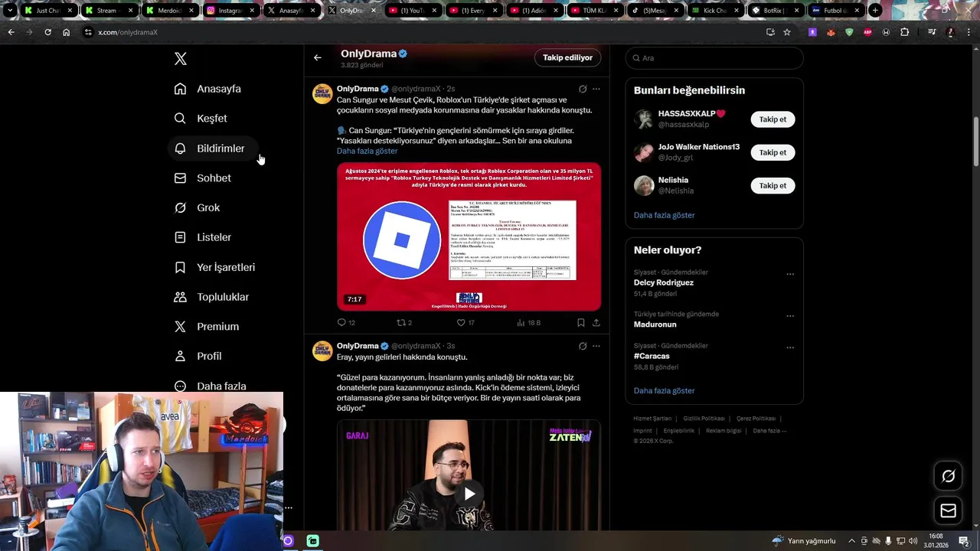
Task: Open Listeler in the sidebar
Action: point(203,237)
